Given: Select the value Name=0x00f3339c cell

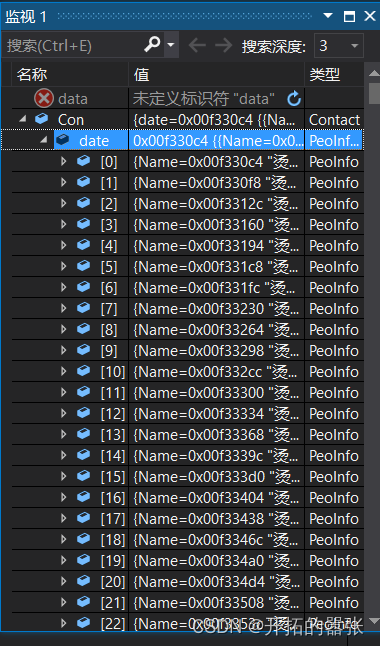Looking at the screenshot, I should [217, 456].
